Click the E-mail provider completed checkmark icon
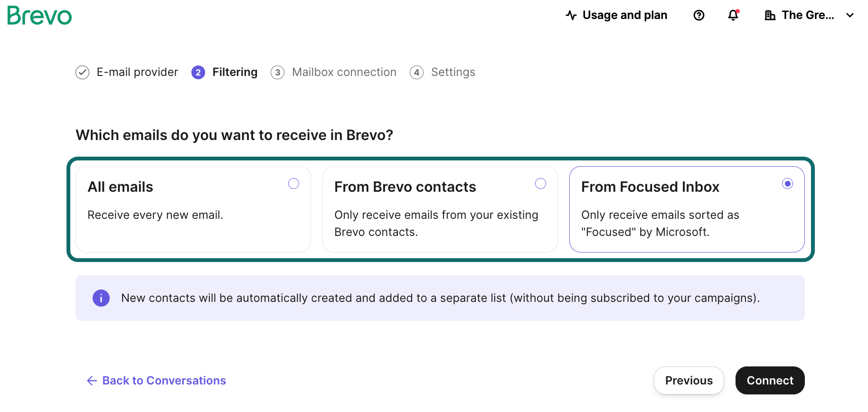868x412 pixels. coord(83,72)
